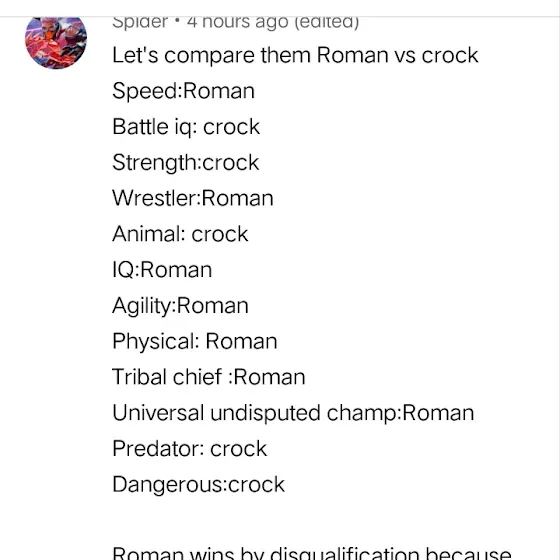Viewport: 560px width, 560px height.
Task: Click the word 'crock' in the first line
Action: (x=450, y=56)
